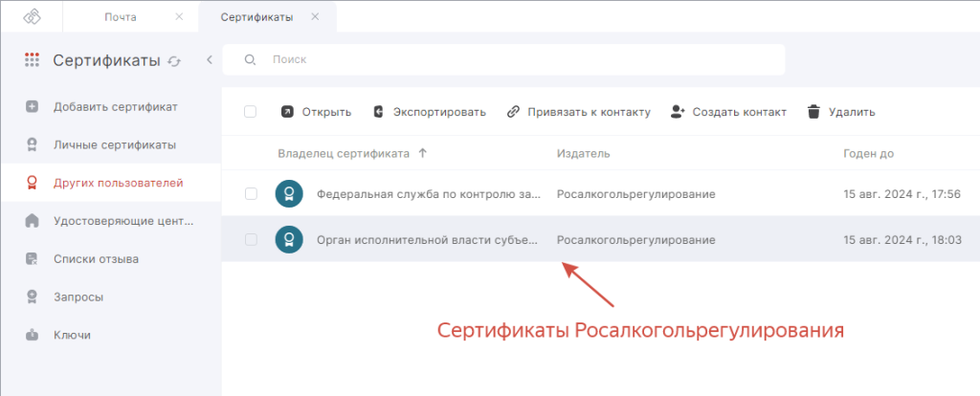The image size is (980, 396).
Task: Click the Списки отзыва document icon
Action: (32, 259)
